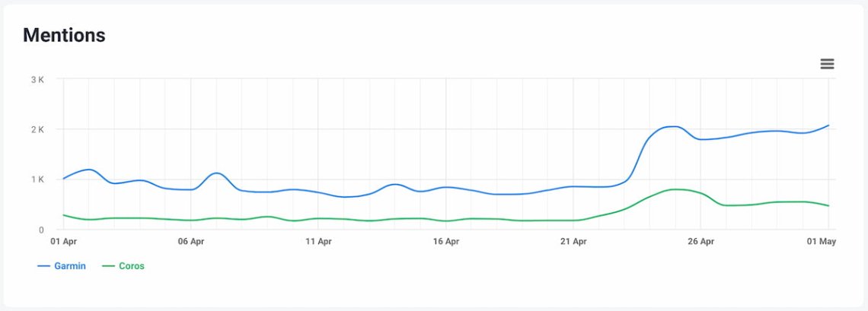Image resolution: width=868 pixels, height=311 pixels.
Task: Toggle the Garmin series in legend
Action: click(x=69, y=266)
